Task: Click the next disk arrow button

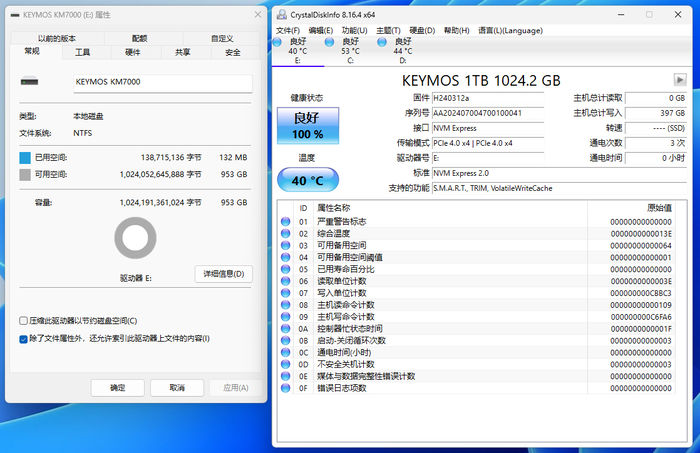Action: (x=680, y=80)
